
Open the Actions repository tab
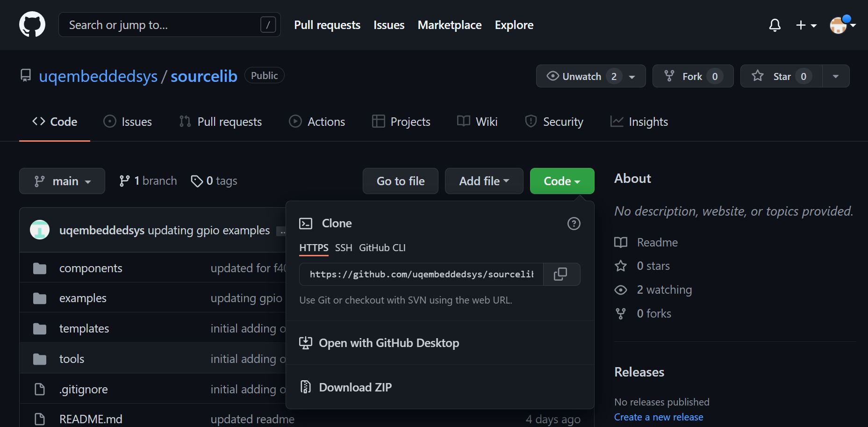(x=317, y=122)
